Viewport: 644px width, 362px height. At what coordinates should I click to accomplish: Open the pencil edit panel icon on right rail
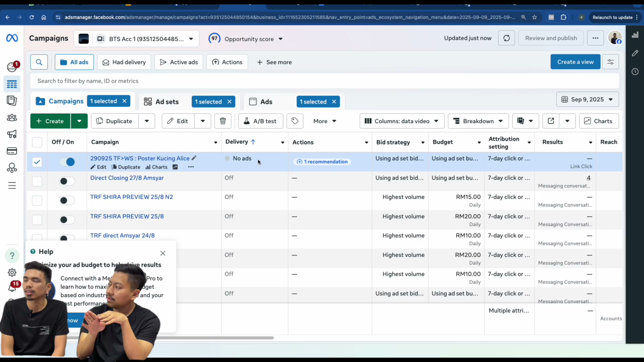tap(635, 53)
